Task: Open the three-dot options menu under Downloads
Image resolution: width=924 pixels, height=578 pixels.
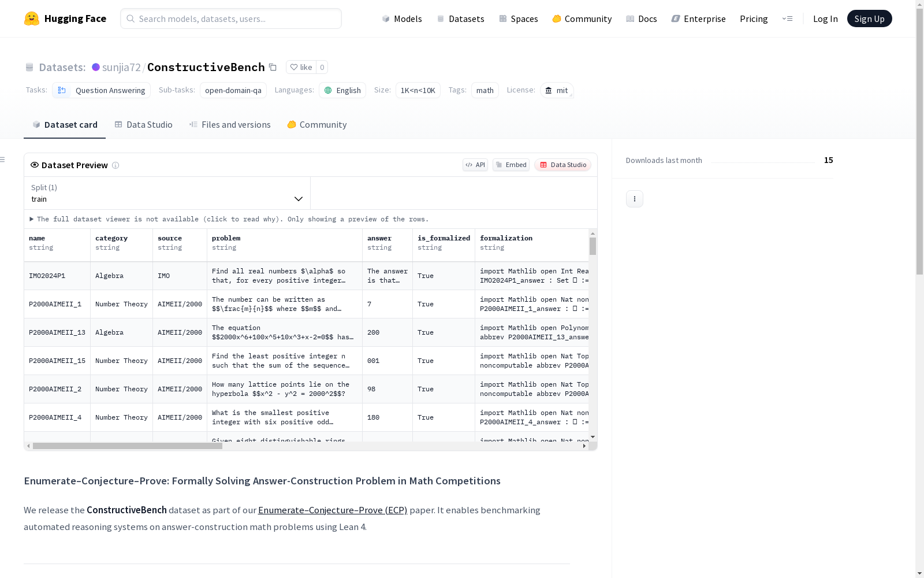Action: coord(635,199)
